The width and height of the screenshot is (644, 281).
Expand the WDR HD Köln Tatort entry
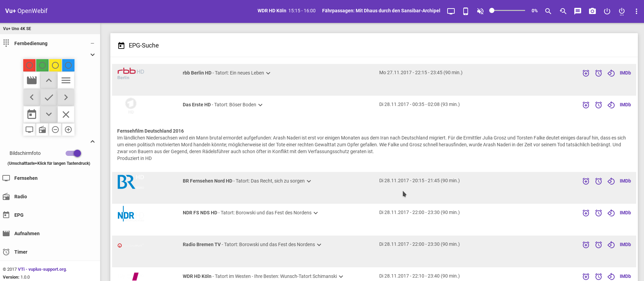coord(341,277)
